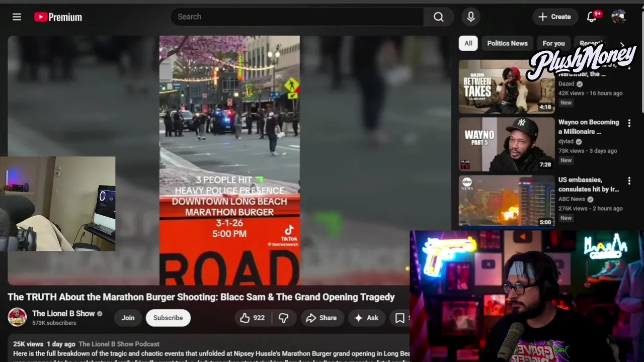Select the Politics News chip

pyautogui.click(x=507, y=43)
